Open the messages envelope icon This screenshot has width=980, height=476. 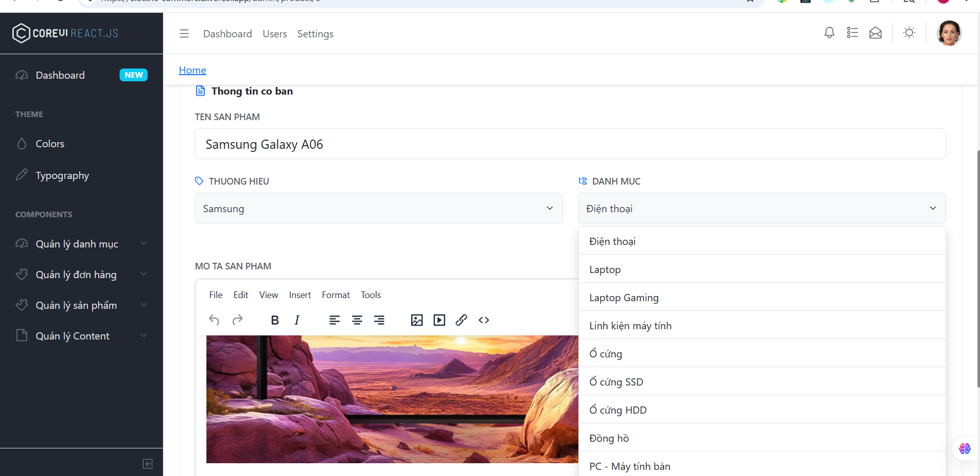point(875,33)
